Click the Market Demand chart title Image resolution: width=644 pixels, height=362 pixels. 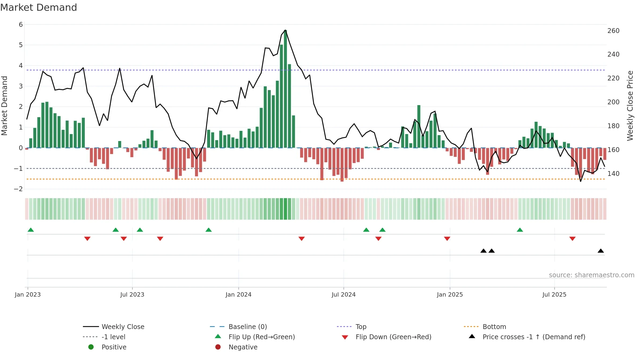tap(39, 8)
